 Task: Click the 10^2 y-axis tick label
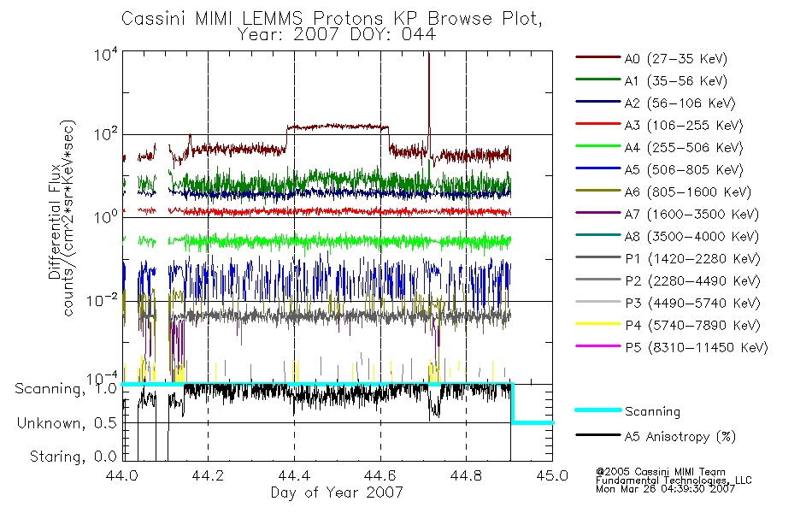click(x=106, y=135)
